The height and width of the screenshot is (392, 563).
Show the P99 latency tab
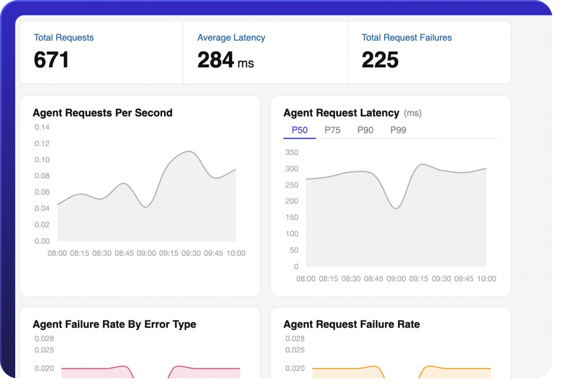(398, 130)
